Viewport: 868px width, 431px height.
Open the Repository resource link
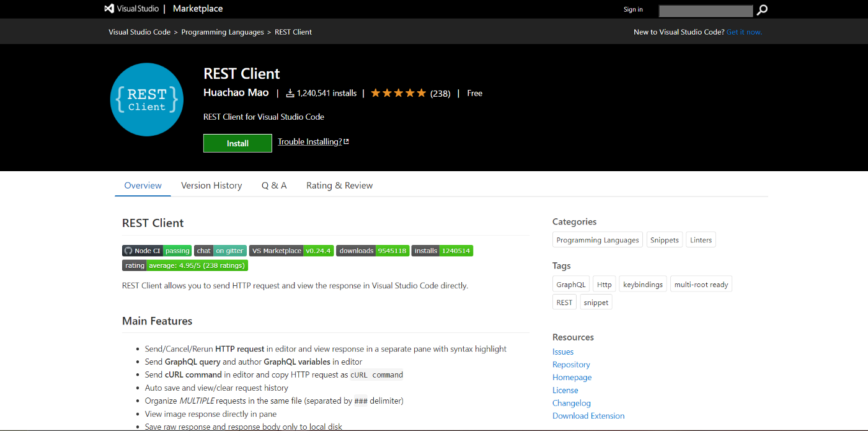coord(571,365)
